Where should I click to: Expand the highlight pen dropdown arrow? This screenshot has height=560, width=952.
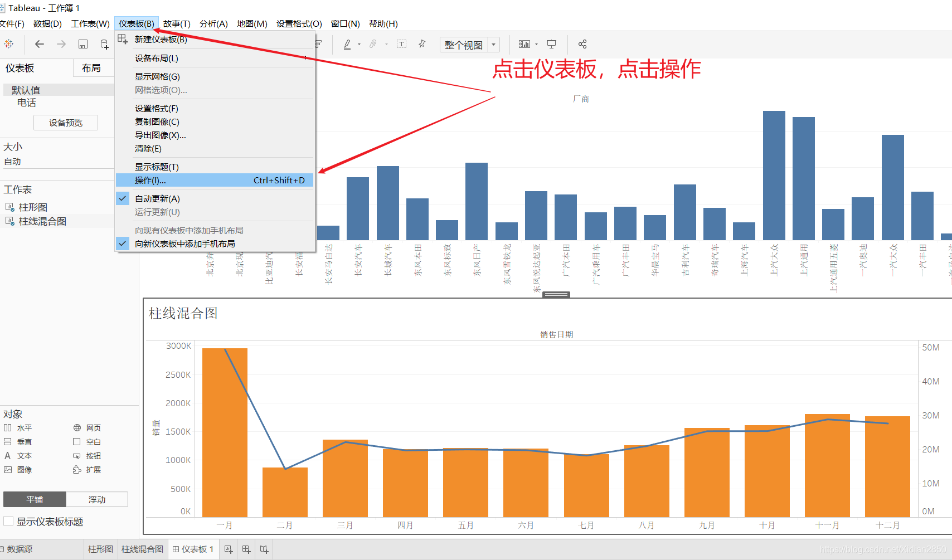[359, 44]
